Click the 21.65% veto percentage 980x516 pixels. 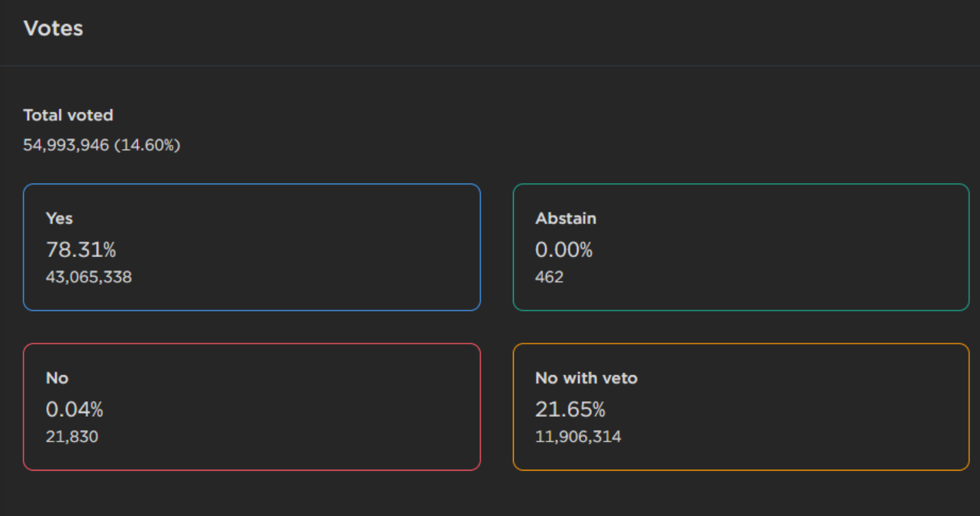click(x=570, y=410)
